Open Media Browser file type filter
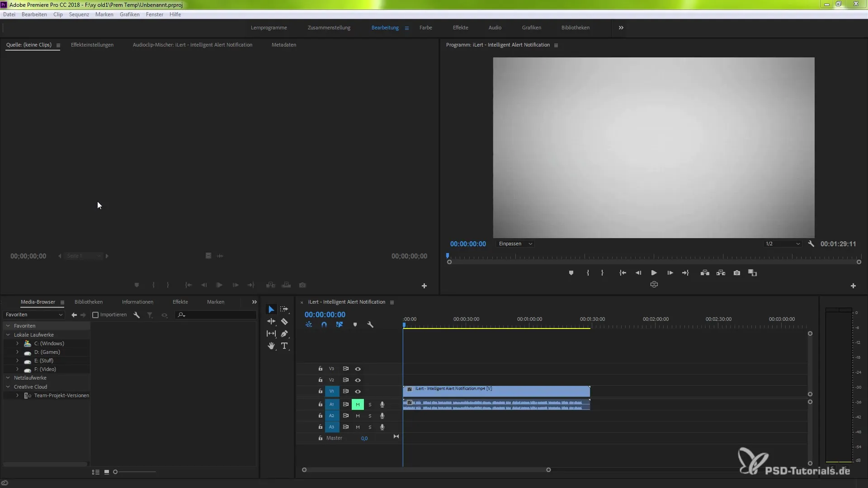This screenshot has width=868, height=488. 150,315
